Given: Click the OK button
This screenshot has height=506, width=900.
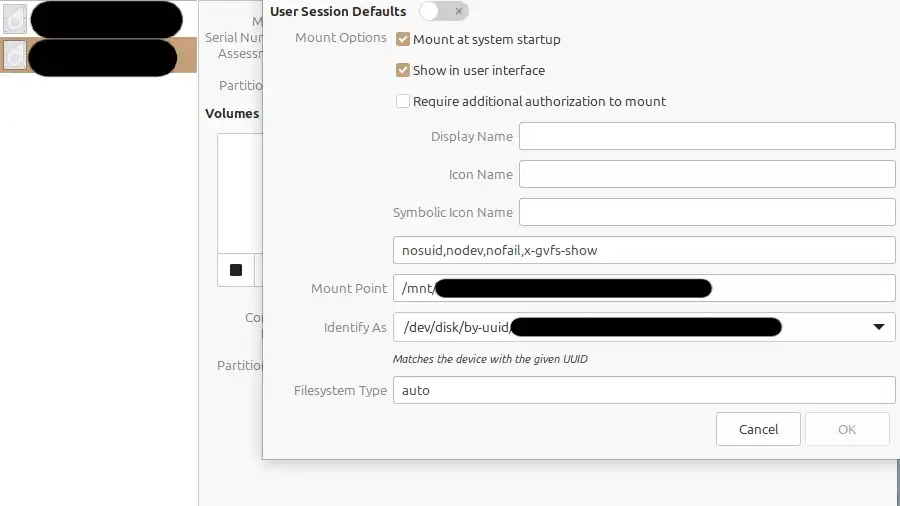Looking at the screenshot, I should pyautogui.click(x=846, y=429).
